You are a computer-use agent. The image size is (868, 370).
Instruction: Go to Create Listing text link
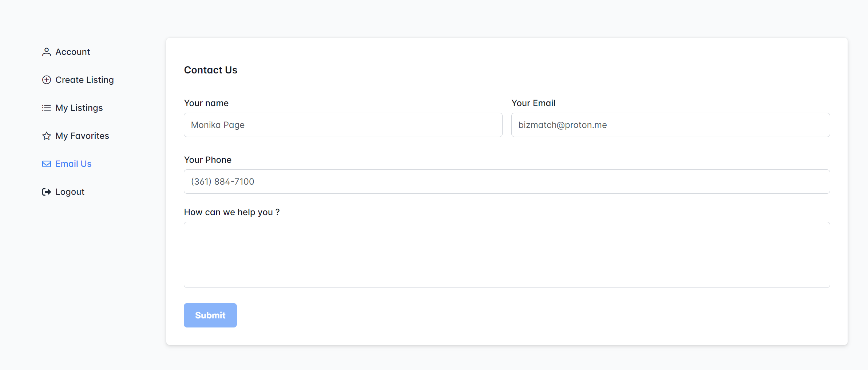coord(84,80)
